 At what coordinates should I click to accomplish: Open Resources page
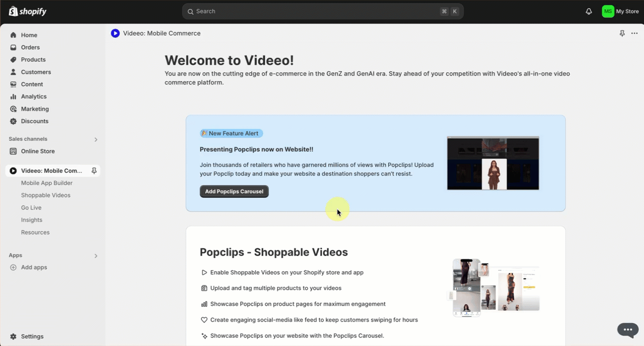35,233
